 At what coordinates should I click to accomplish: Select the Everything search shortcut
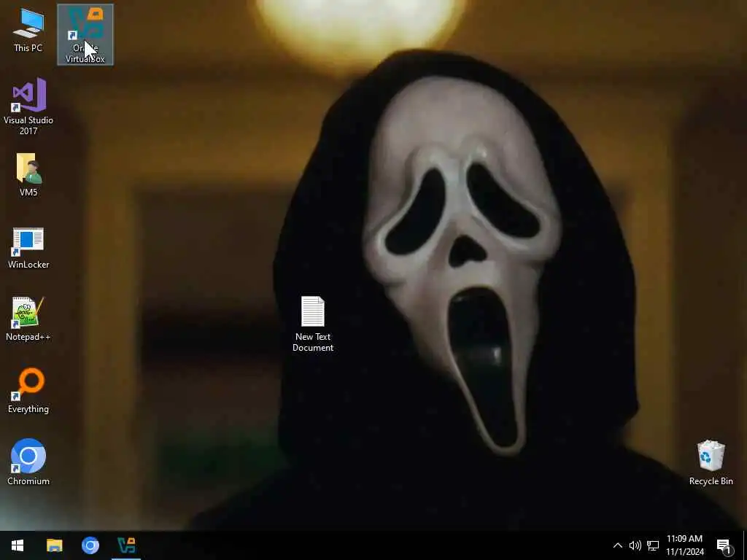[28, 391]
